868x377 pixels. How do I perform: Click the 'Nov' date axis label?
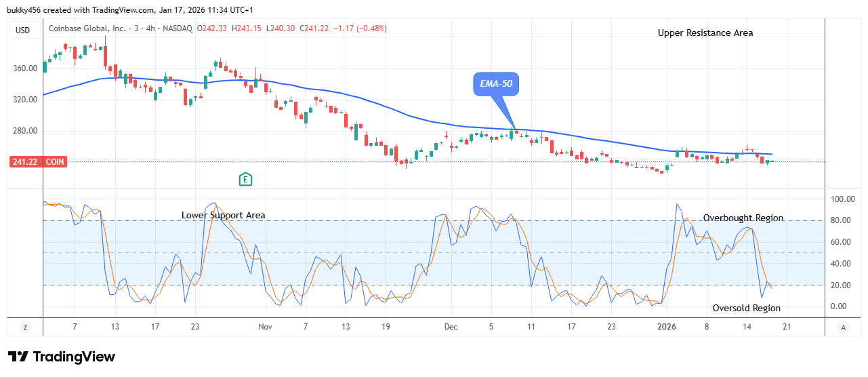point(266,327)
